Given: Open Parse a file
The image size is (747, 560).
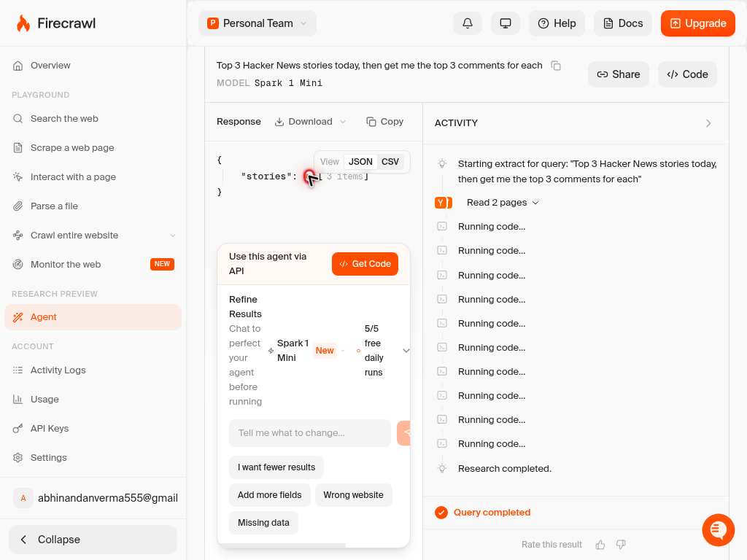Looking at the screenshot, I should coord(93,206).
